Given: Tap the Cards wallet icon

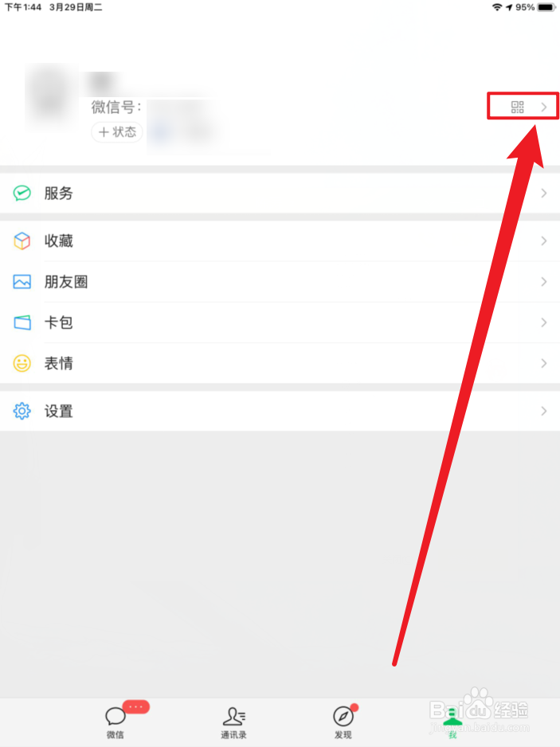Looking at the screenshot, I should (x=22, y=323).
